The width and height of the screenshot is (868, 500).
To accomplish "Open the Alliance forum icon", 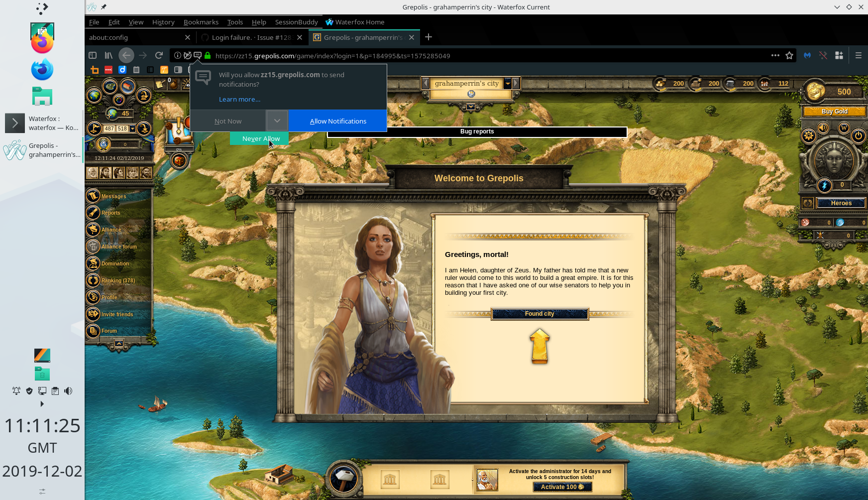I will 93,246.
